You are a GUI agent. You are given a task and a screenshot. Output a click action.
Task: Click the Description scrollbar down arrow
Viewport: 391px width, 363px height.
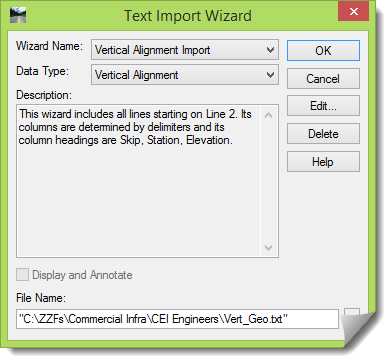click(269, 247)
